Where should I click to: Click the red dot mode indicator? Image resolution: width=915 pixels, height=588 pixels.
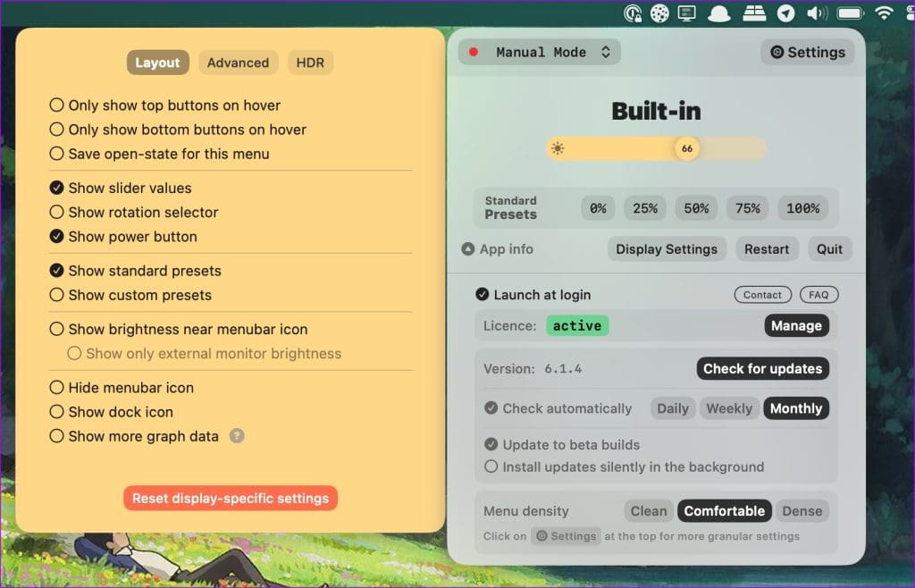[474, 52]
